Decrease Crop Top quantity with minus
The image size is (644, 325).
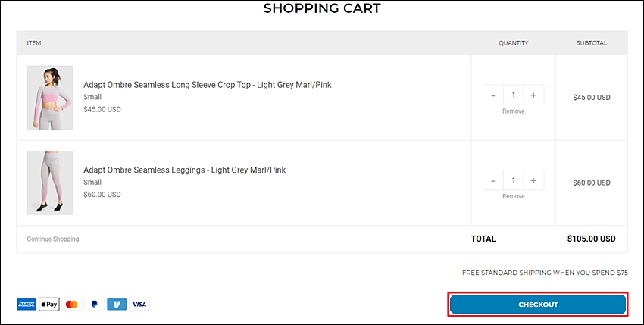(493, 95)
